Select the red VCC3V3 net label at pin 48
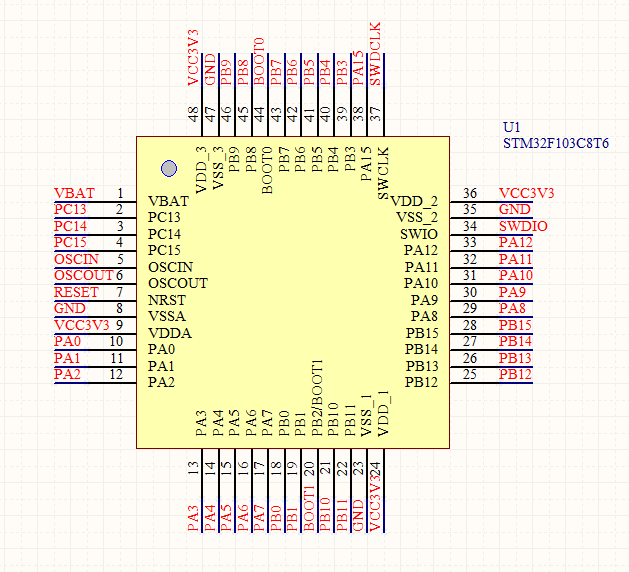 pyautogui.click(x=193, y=57)
